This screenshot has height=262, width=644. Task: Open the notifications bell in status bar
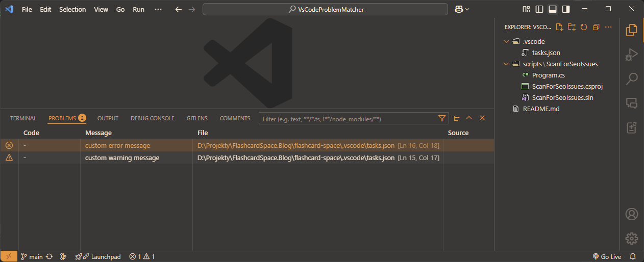click(633, 256)
